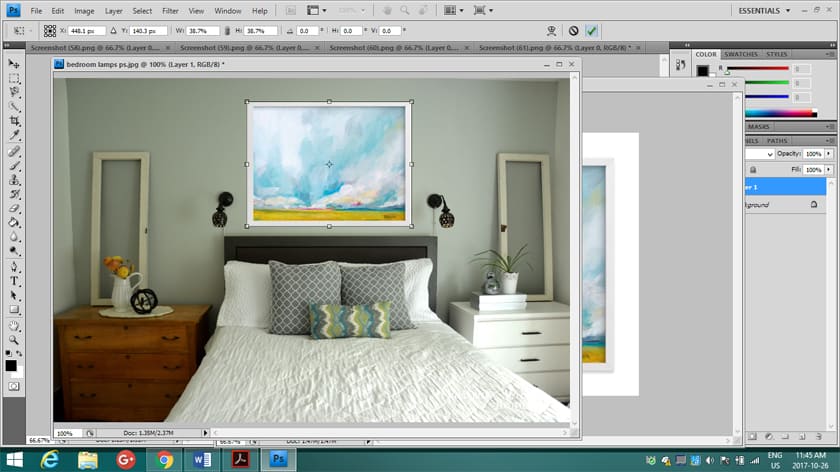Viewport: 840px width, 472px height.
Task: Switch to the Styles tab
Action: coord(776,54)
